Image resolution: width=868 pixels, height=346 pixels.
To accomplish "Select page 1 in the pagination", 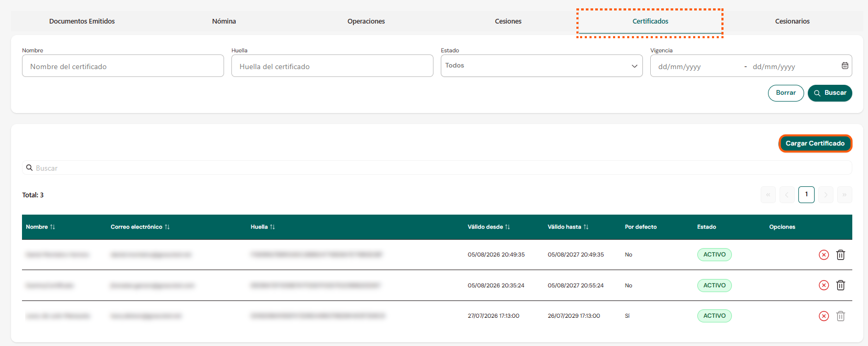I will (806, 195).
